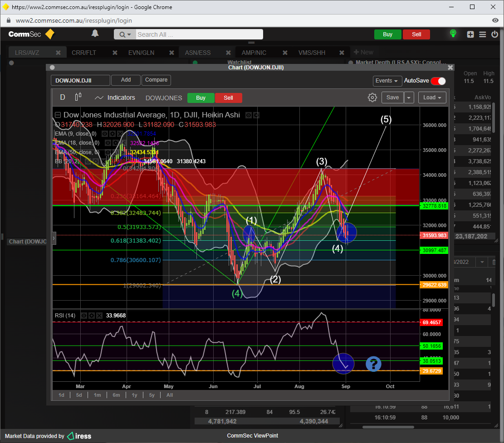Open the D interval selector
The height and width of the screenshot is (443, 504).
coord(63,97)
